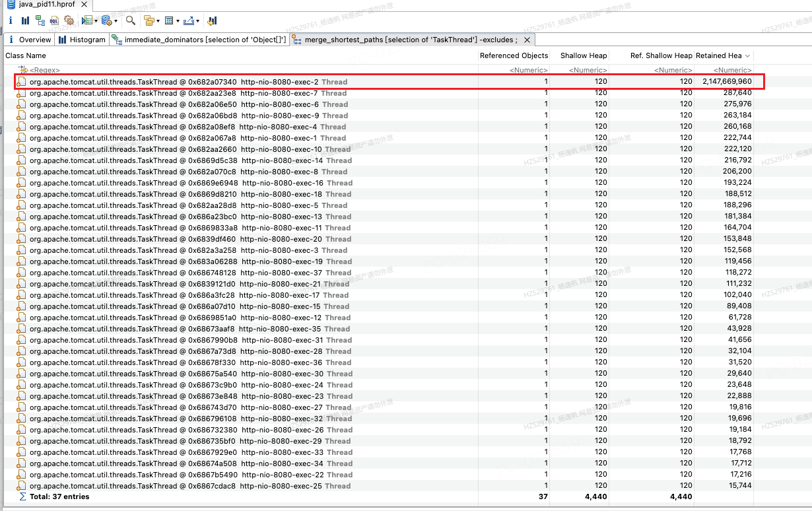
Task: Click the calculate retained size calculator icon
Action: [169, 20]
